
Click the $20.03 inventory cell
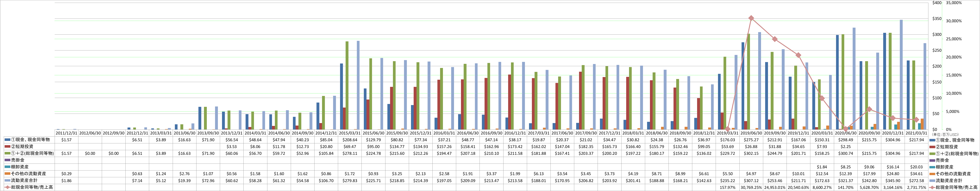[x=916, y=167]
